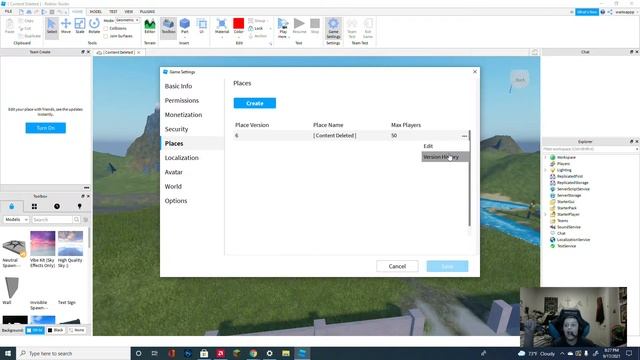This screenshot has height=360, width=640.
Task: Set Toolbox background to Black
Action: click(x=56, y=330)
